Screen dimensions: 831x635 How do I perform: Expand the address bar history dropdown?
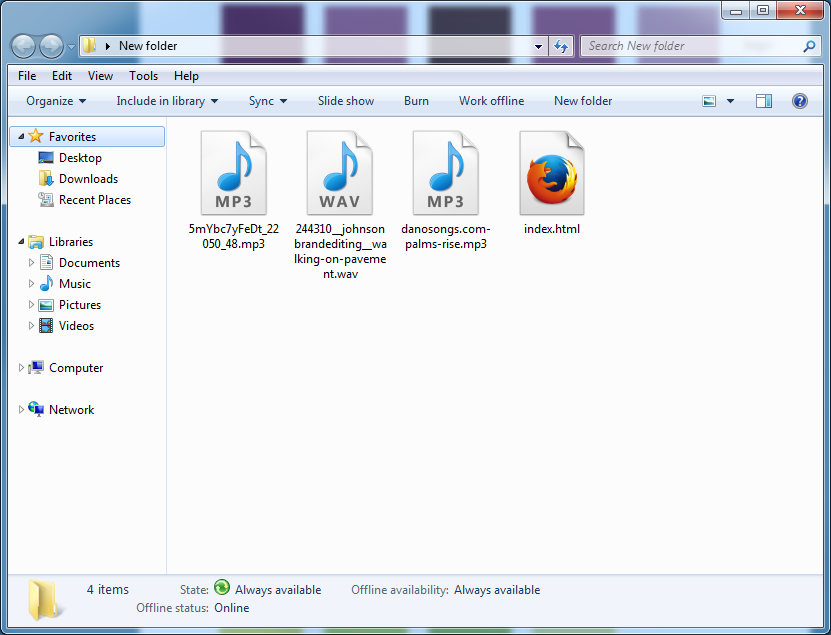coord(538,47)
